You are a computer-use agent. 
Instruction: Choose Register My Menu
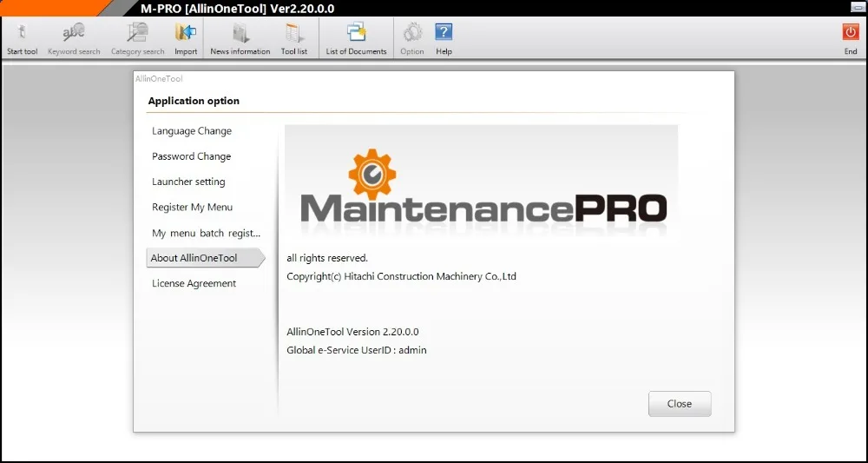click(192, 207)
